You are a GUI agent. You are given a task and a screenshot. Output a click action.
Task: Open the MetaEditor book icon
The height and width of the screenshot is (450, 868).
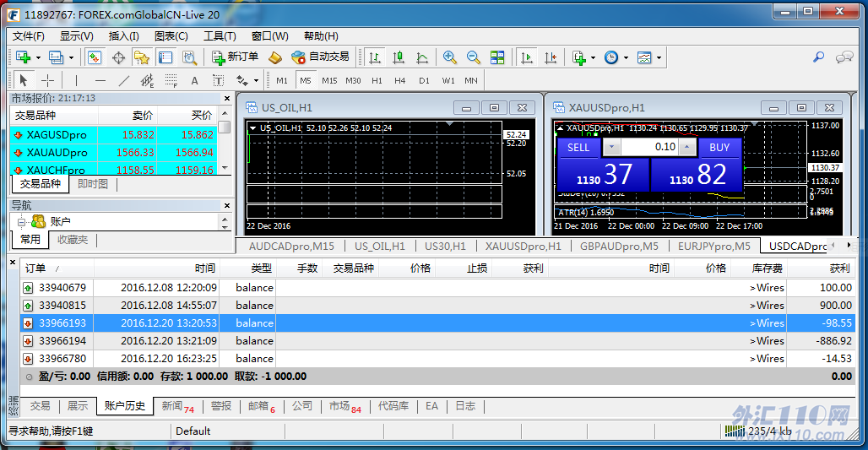point(275,57)
